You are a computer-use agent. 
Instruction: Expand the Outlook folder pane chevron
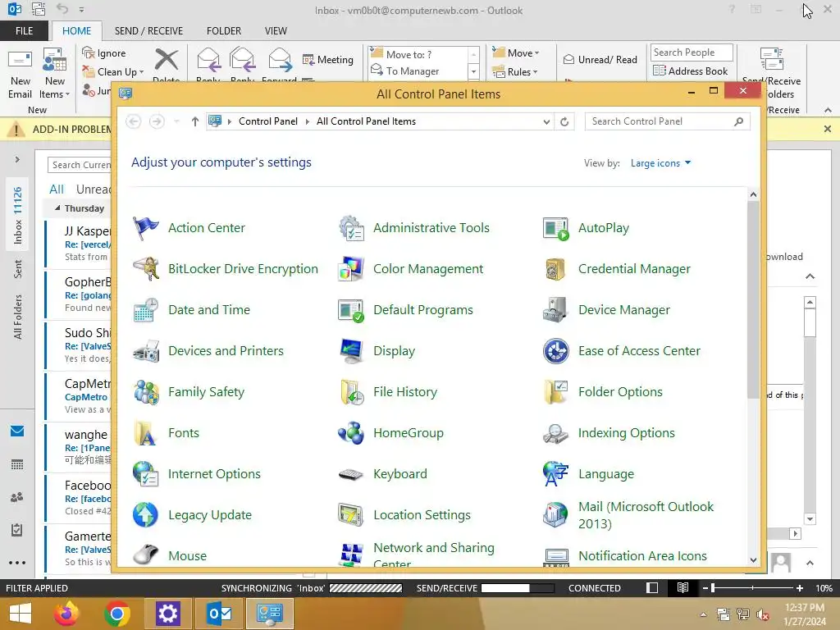coord(17,159)
